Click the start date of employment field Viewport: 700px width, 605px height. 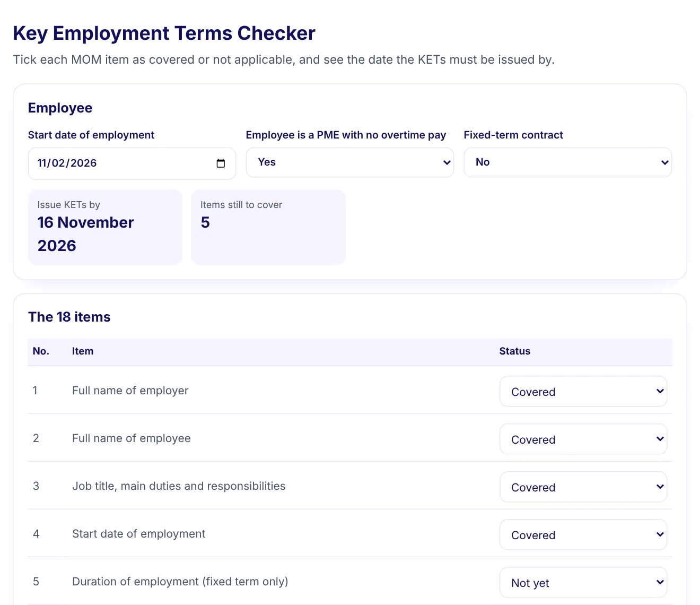pos(132,163)
